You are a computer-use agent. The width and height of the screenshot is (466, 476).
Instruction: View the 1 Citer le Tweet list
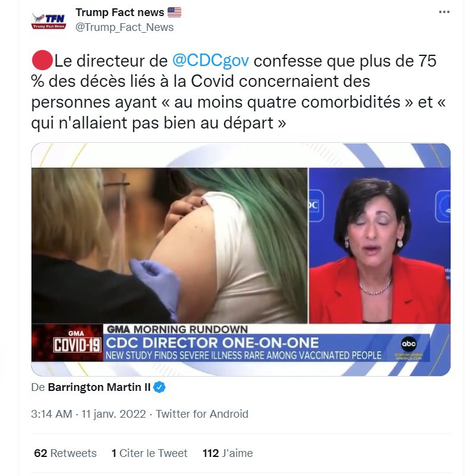pyautogui.click(x=149, y=453)
